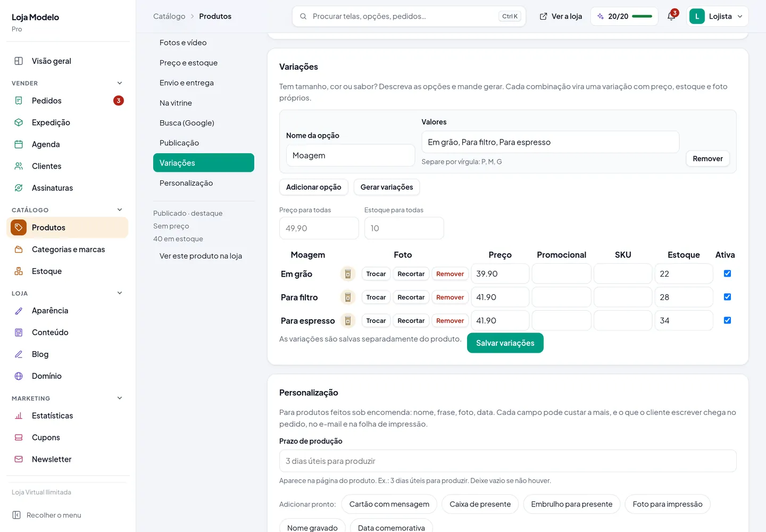Click Trocar for Em grão
The image size is (766, 532).
(376, 274)
